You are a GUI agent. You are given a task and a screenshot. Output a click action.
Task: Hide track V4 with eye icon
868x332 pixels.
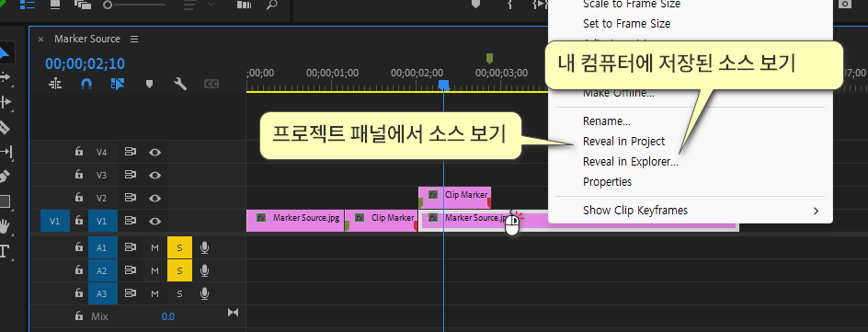155,152
